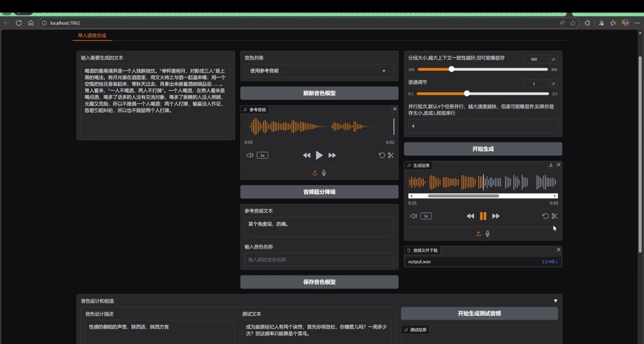Click the scissors trim icon in reference audio
The width and height of the screenshot is (644, 344).
point(391,155)
